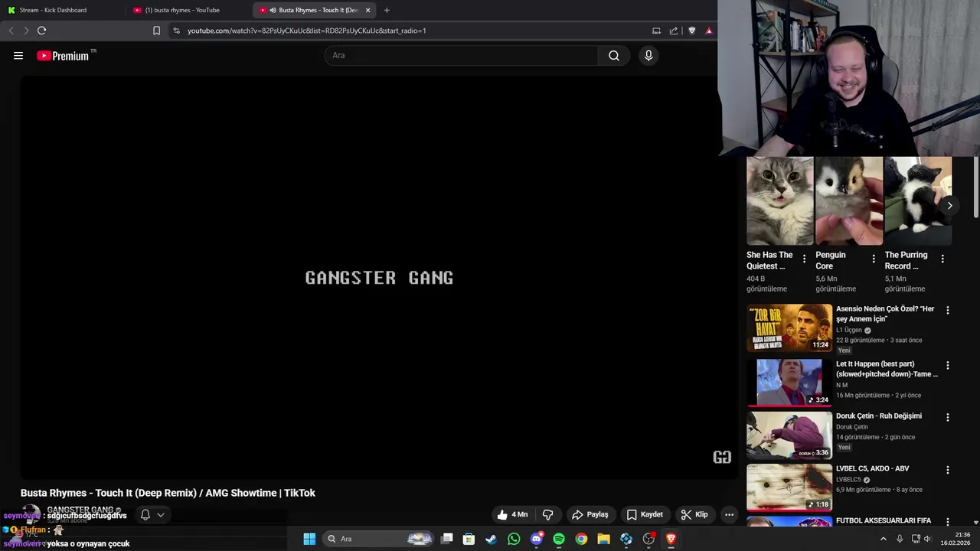Open FUTBOL AKSESUARLARI FIFA video title
The height and width of the screenshot is (551, 980).
point(884,520)
